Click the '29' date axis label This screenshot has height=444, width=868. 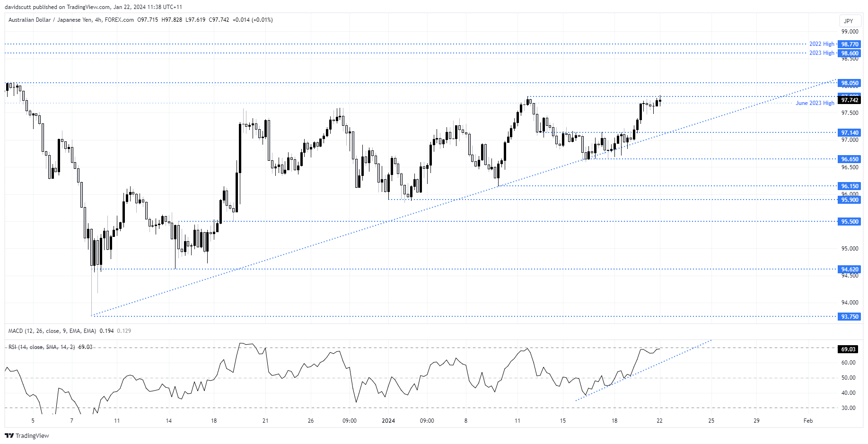tap(756, 421)
